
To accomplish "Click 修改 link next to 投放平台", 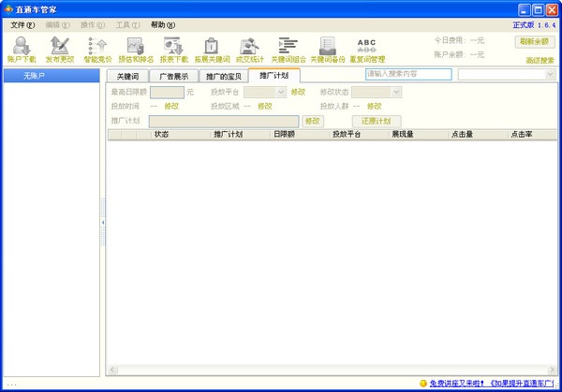I will click(x=298, y=92).
